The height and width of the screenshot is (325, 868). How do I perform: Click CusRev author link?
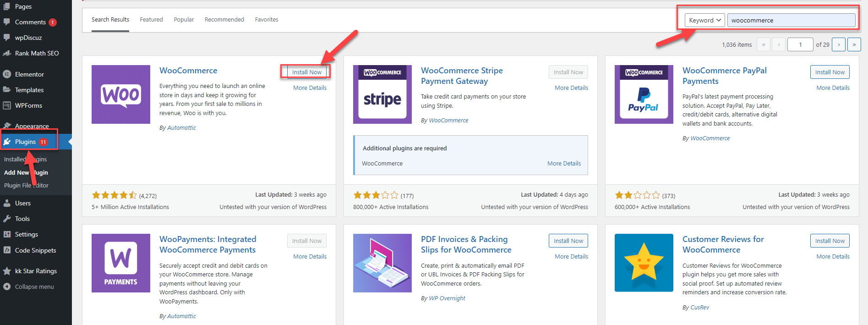click(699, 307)
